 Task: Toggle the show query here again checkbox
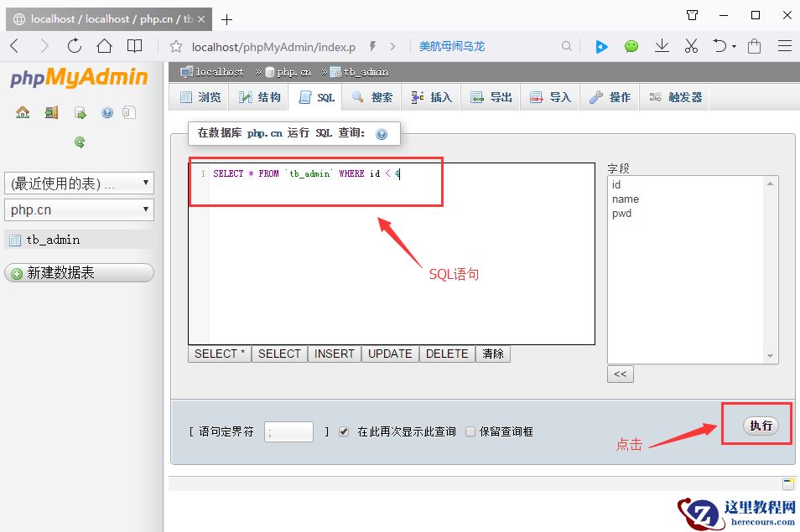tap(344, 431)
